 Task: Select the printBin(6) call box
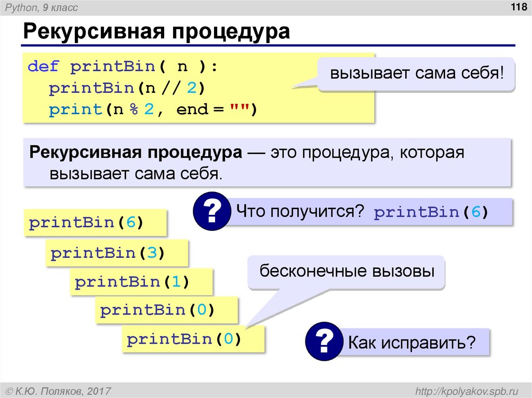(x=94, y=222)
